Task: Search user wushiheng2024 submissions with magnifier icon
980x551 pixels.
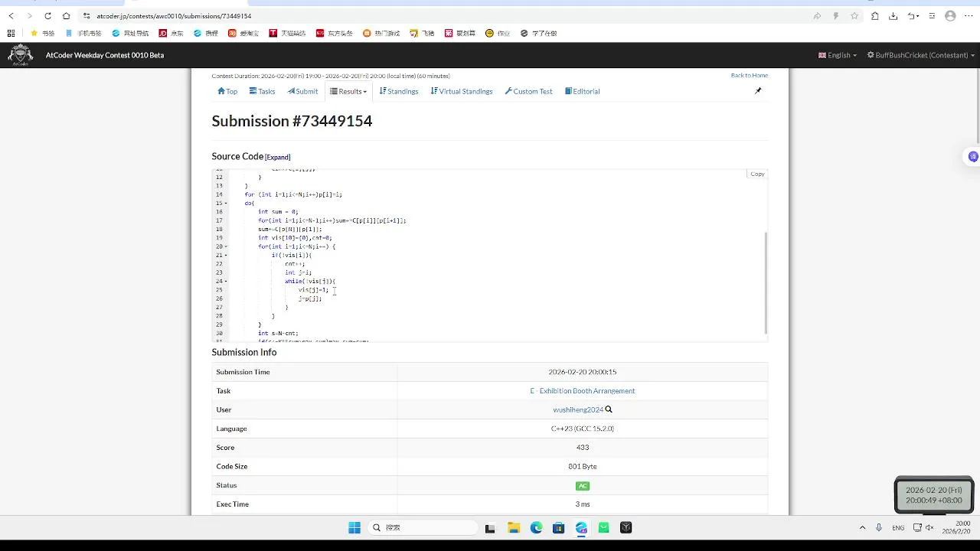Action: coord(609,409)
